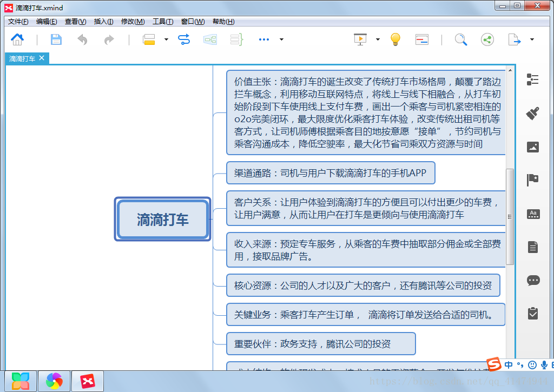The image size is (554, 392).
Task: Open brainstorming mode with the lightbulb icon
Action: pos(395,39)
